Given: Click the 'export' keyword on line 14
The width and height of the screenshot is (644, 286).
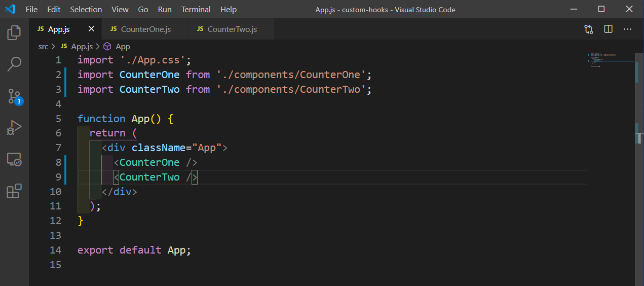Looking at the screenshot, I should (x=95, y=250).
